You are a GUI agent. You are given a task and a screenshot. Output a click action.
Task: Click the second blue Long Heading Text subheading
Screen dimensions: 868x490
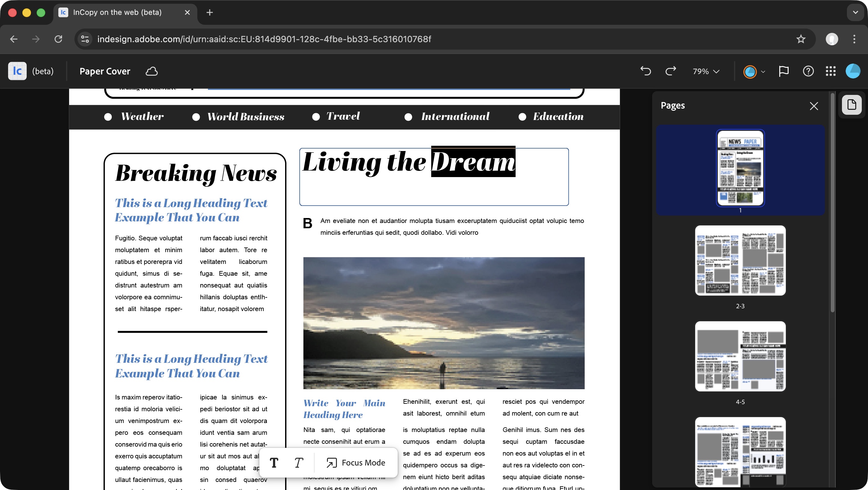191,366
